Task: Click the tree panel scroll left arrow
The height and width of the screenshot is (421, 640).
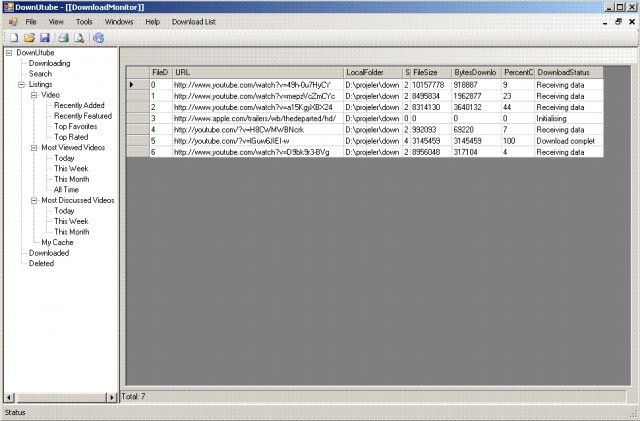Action: tap(9, 397)
